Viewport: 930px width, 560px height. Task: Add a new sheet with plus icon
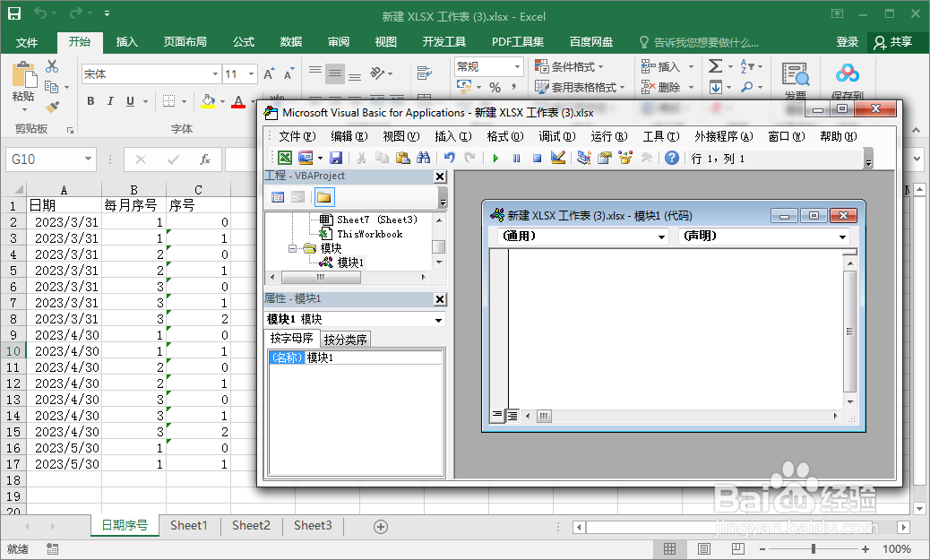pos(381,526)
